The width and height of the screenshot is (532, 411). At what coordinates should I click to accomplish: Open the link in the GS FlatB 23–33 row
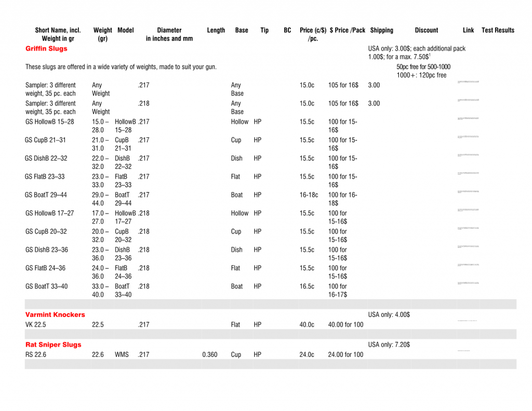468,174
